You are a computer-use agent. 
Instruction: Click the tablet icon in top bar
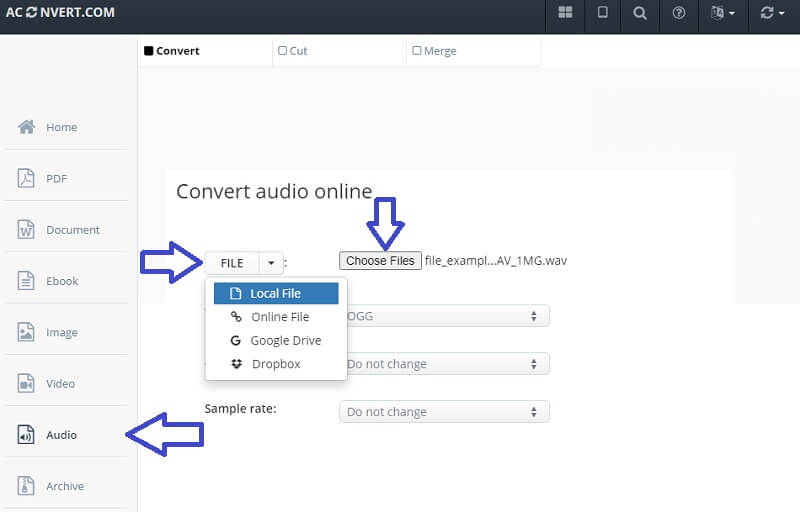tap(602, 13)
